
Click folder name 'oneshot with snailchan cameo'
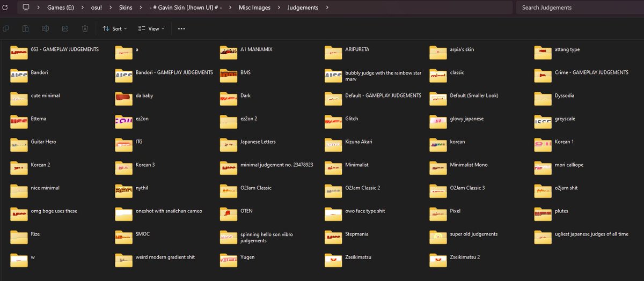(x=169, y=211)
